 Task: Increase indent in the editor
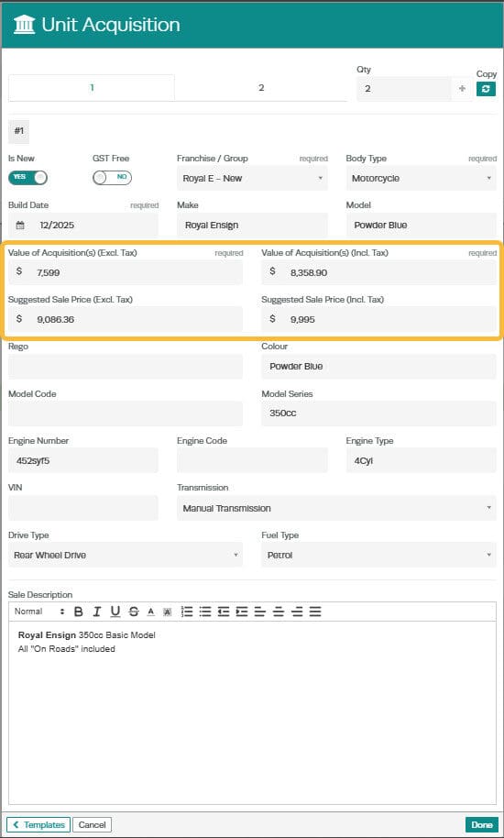pyautogui.click(x=242, y=612)
